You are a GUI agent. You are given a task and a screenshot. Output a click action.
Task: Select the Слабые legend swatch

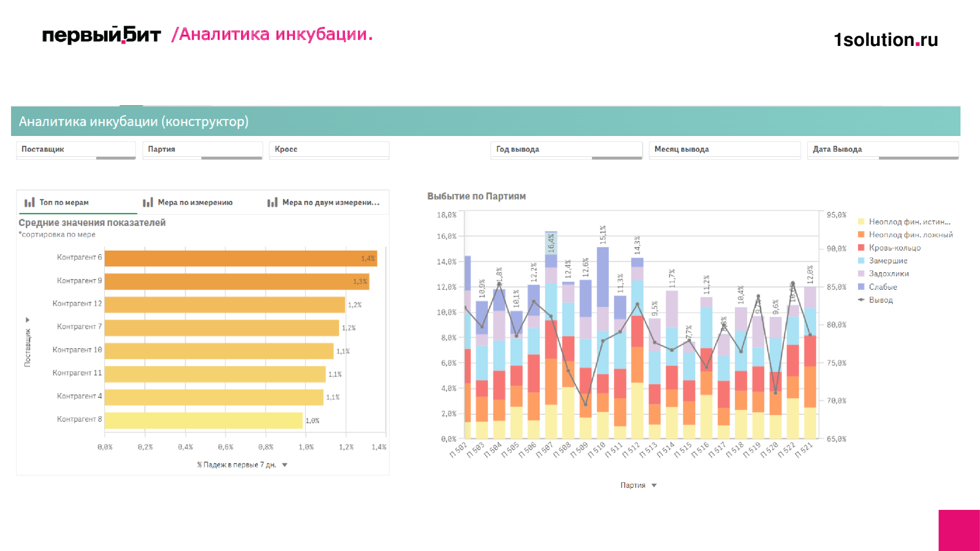[861, 287]
